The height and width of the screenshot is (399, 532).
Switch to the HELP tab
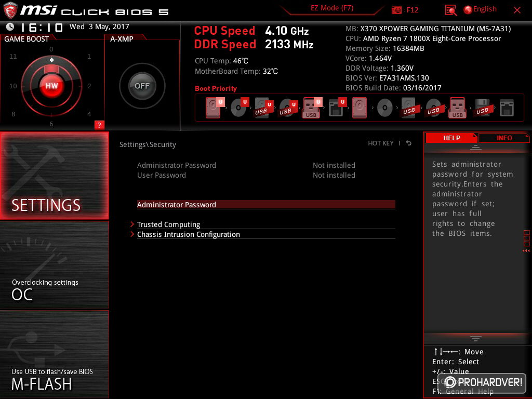451,138
